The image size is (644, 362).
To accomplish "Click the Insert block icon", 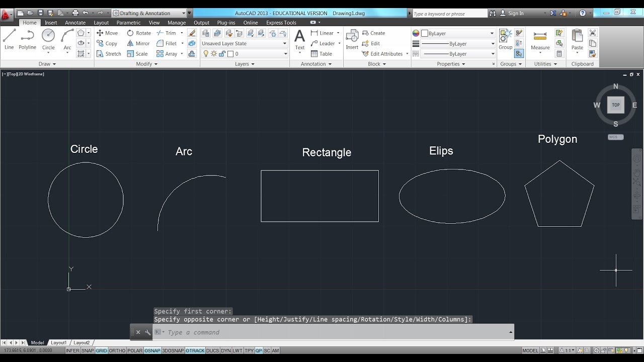I will (x=352, y=40).
